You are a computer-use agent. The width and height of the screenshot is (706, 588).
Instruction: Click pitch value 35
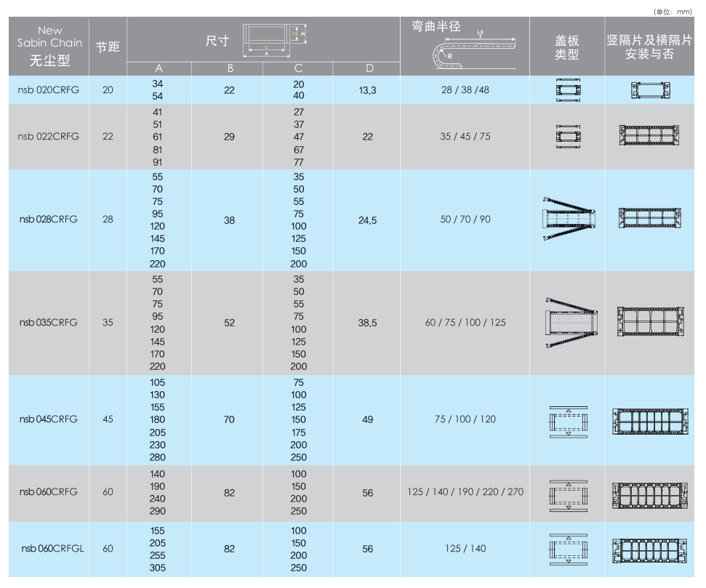click(108, 323)
